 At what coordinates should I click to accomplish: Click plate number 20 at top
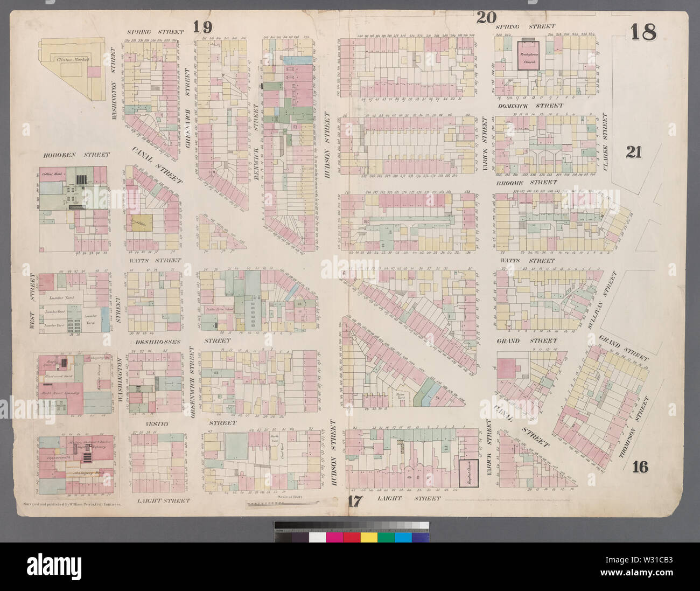(486, 18)
